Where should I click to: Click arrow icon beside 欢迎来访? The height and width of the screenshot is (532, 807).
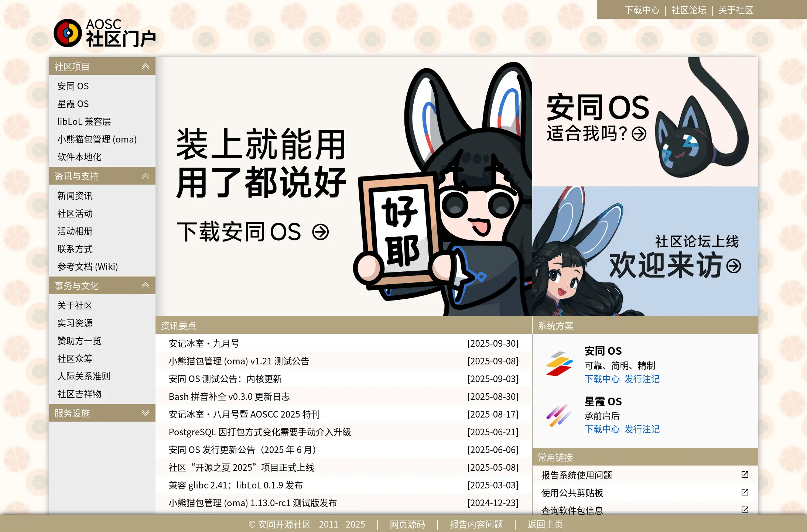(x=734, y=266)
